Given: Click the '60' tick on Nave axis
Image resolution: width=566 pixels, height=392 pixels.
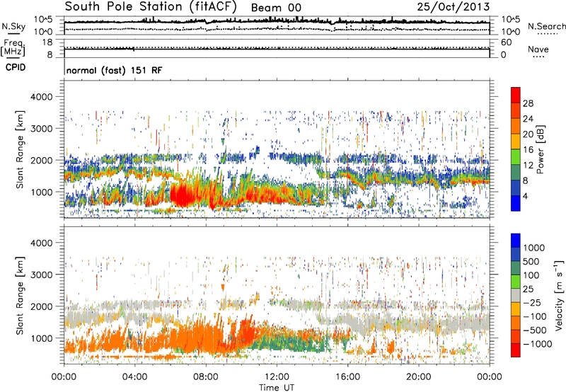Looking at the screenshot, I should [x=507, y=42].
